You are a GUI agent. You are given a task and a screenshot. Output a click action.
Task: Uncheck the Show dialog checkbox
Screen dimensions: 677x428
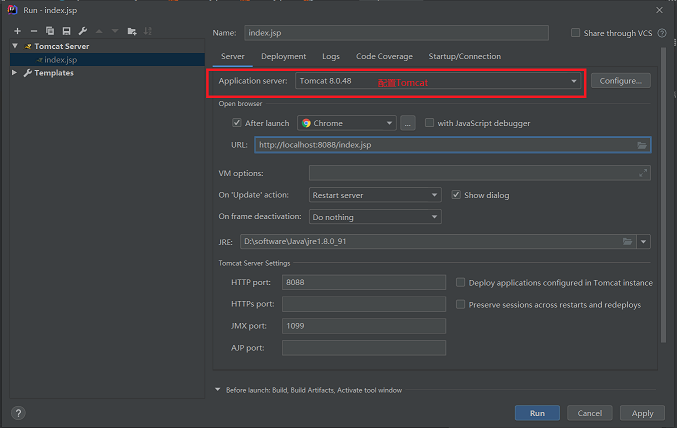point(456,195)
